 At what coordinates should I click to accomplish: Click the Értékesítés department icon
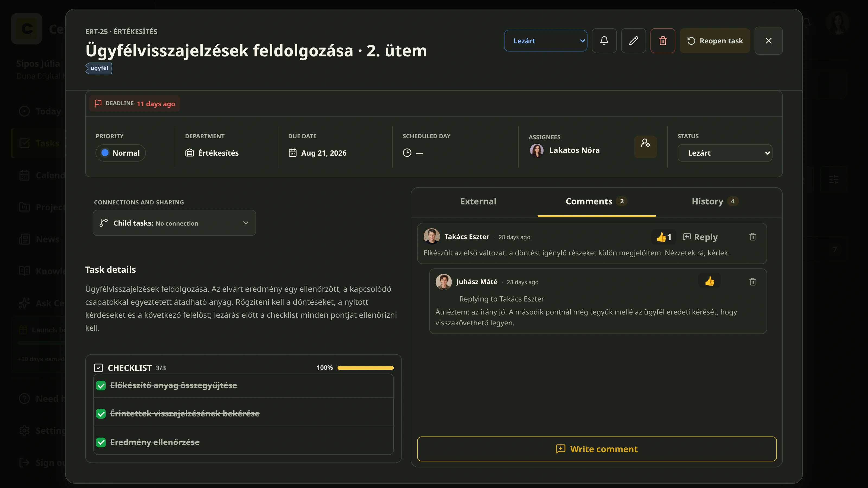pyautogui.click(x=189, y=153)
